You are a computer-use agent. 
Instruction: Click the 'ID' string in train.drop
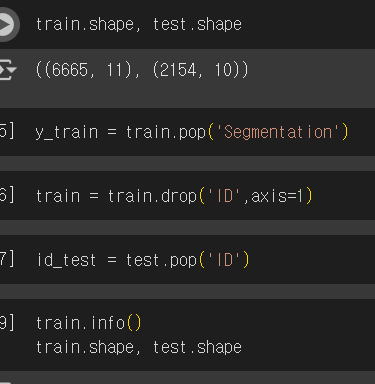[224, 196]
